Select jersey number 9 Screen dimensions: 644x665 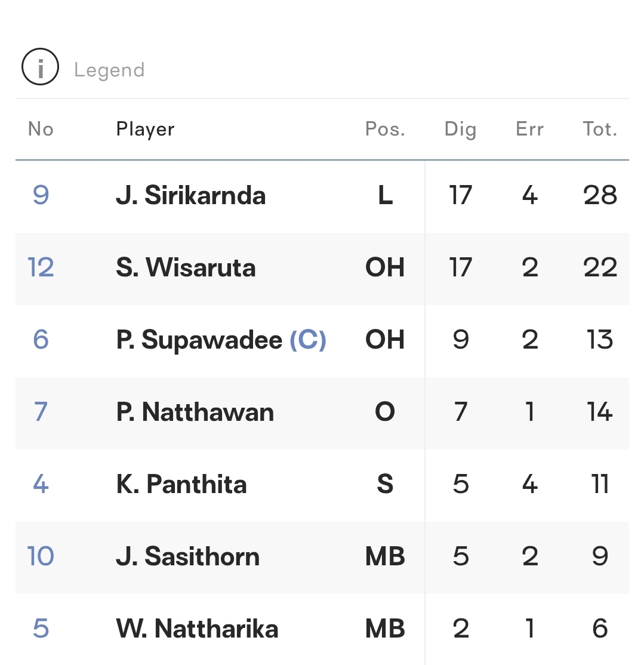pos(41,195)
